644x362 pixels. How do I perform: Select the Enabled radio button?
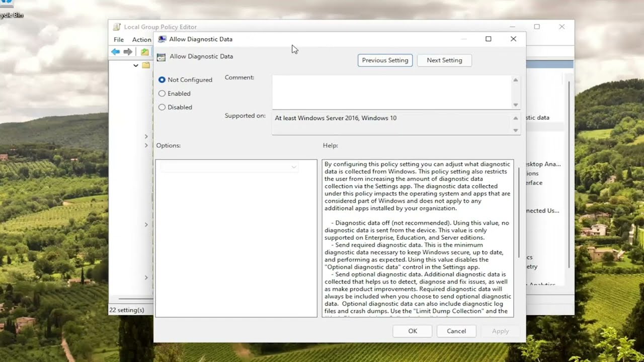point(162,94)
